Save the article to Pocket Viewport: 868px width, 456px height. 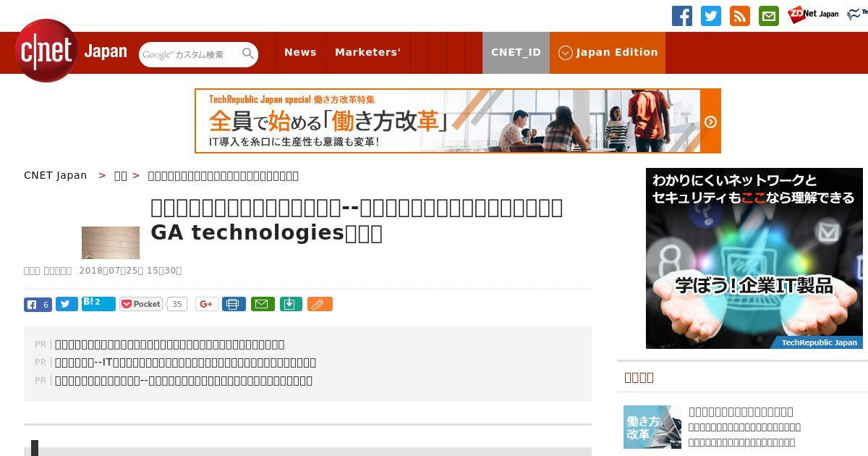(142, 304)
